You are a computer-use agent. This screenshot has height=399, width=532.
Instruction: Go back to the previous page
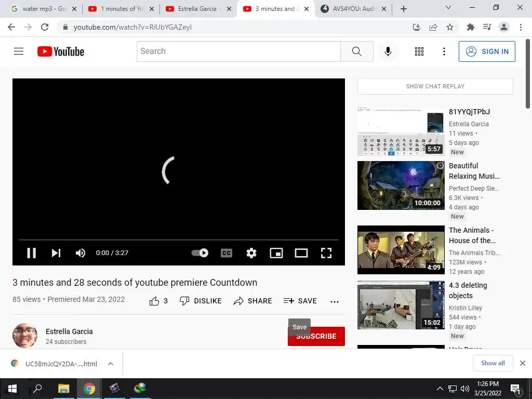point(11,27)
